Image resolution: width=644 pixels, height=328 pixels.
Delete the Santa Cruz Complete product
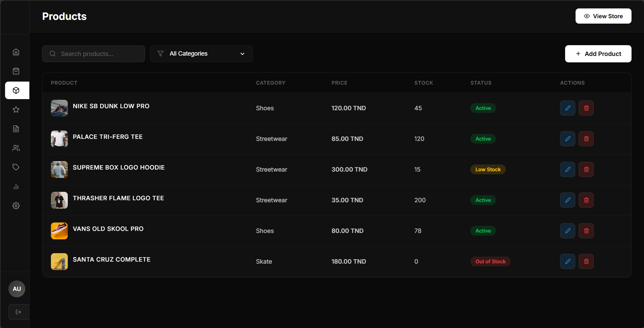[x=586, y=262]
